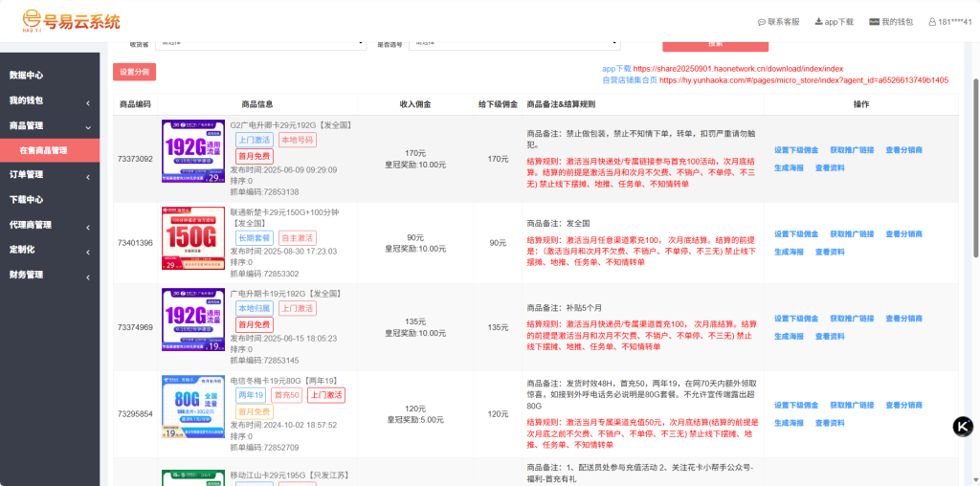Open the app下载 haonetwork share link

(737, 69)
